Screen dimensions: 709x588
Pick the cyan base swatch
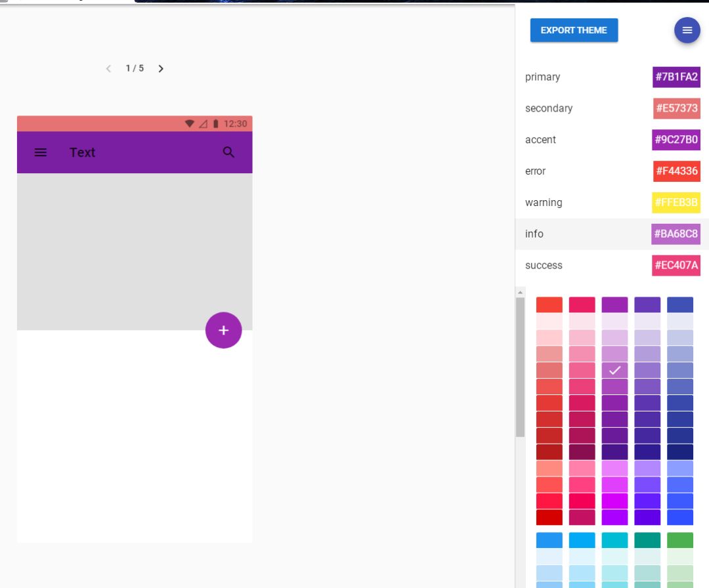click(614, 540)
